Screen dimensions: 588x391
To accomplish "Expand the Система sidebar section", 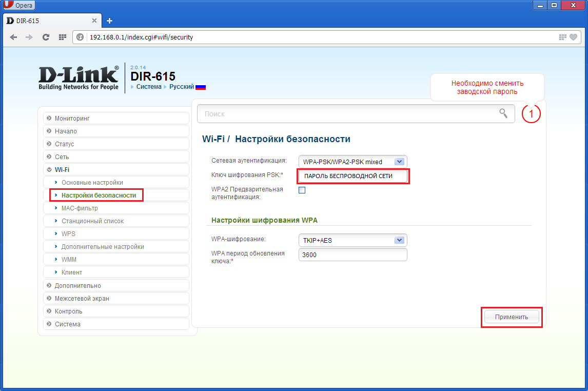I will pyautogui.click(x=116, y=324).
